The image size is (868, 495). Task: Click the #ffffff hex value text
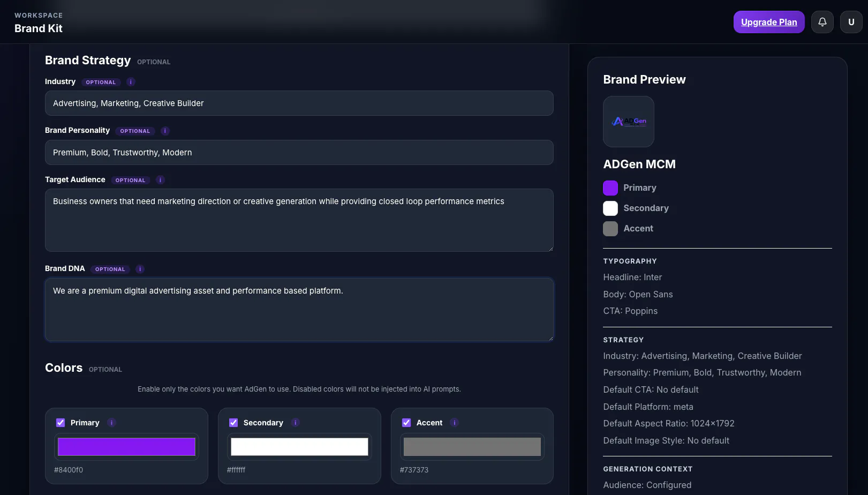(x=236, y=470)
